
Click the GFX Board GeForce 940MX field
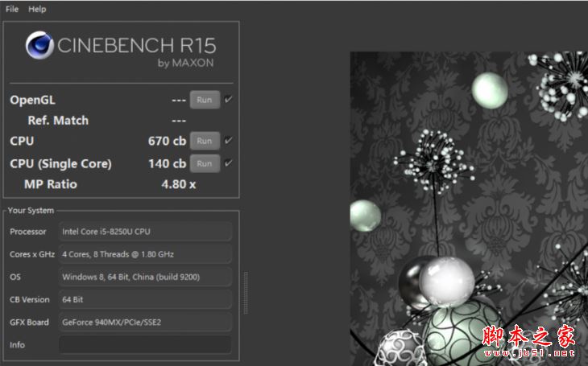[x=145, y=323]
